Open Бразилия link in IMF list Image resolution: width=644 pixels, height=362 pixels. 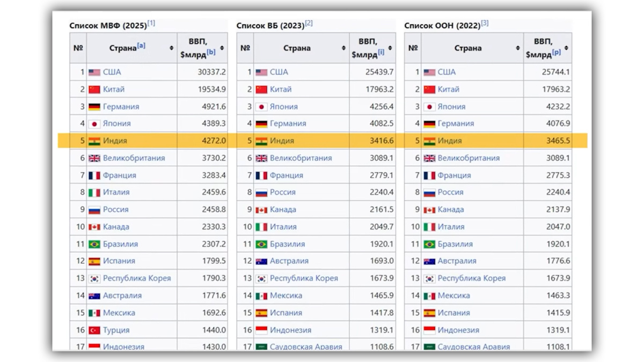pyautogui.click(x=121, y=243)
